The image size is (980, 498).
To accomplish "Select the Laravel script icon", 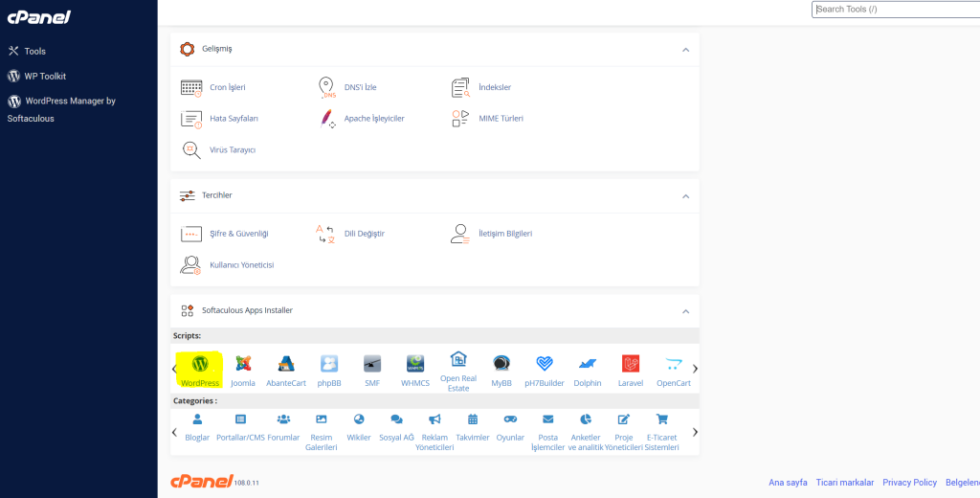I will click(x=631, y=364).
